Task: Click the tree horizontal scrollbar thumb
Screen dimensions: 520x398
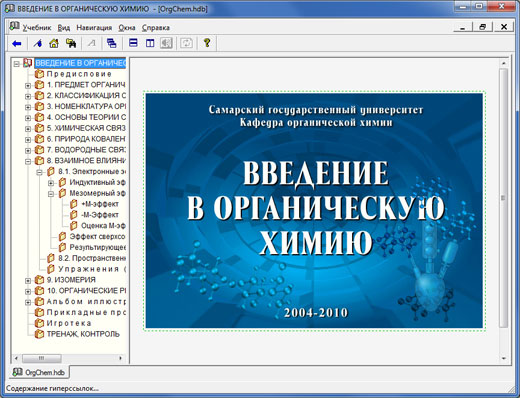Action: click(42, 358)
